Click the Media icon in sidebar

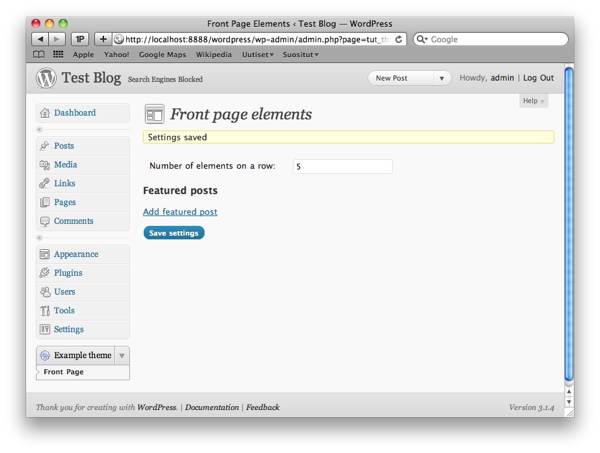point(45,165)
